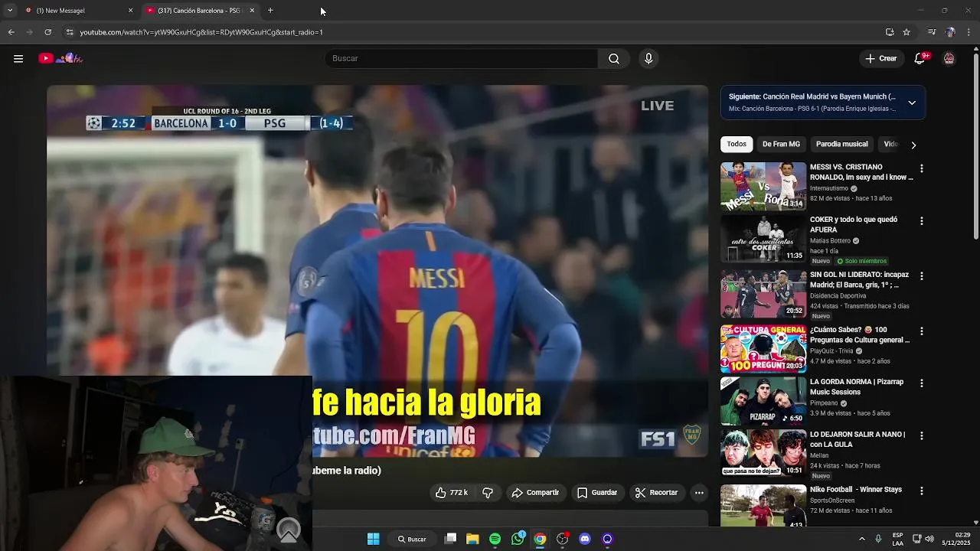Open a new browser tab
Viewport: 980px width, 551px height.
[270, 11]
